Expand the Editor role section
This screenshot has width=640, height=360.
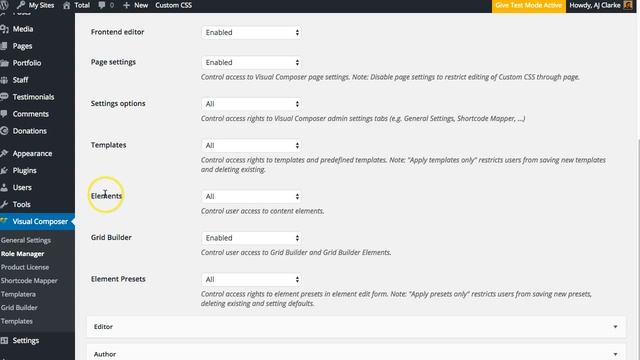[356, 327]
